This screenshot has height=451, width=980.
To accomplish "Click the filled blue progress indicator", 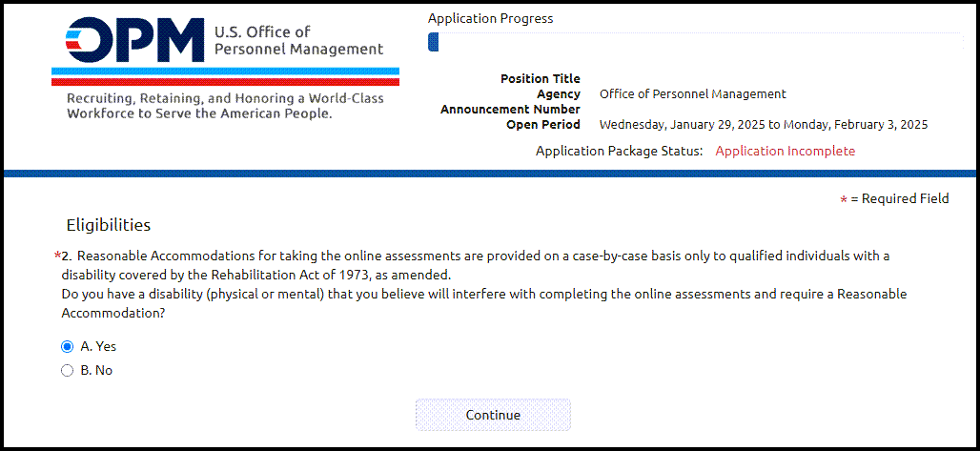I will 433,42.
